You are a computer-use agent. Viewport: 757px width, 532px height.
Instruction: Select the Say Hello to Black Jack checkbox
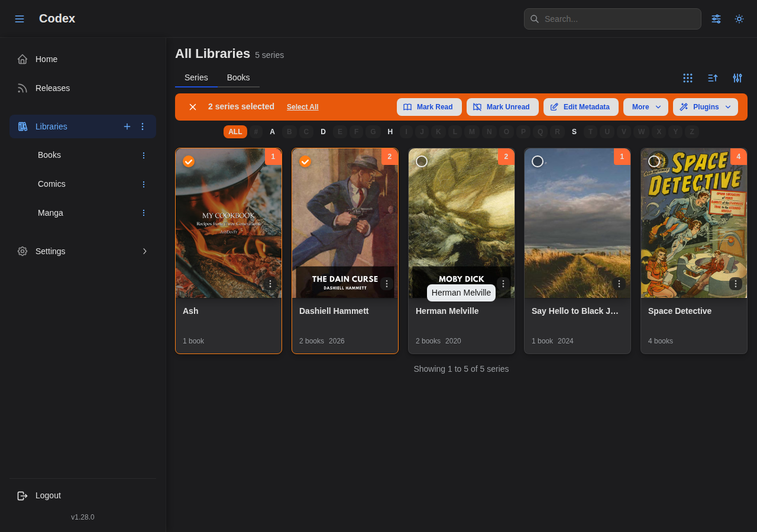click(538, 161)
